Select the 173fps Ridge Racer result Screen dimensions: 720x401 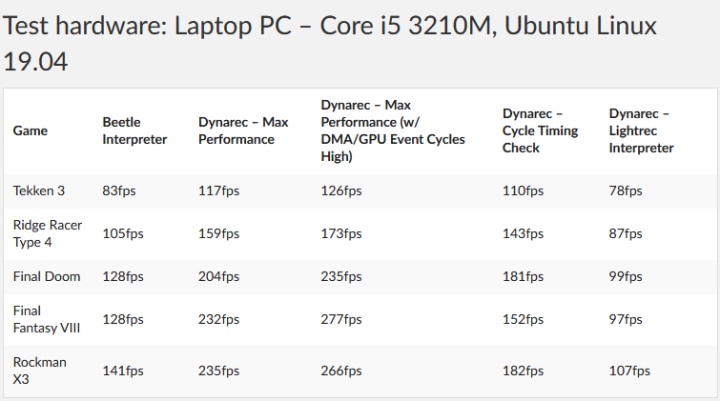coord(341,234)
